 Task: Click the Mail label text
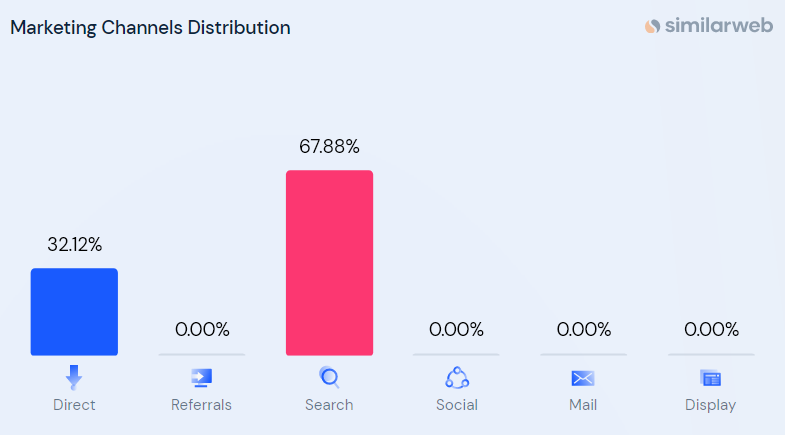[x=583, y=404]
